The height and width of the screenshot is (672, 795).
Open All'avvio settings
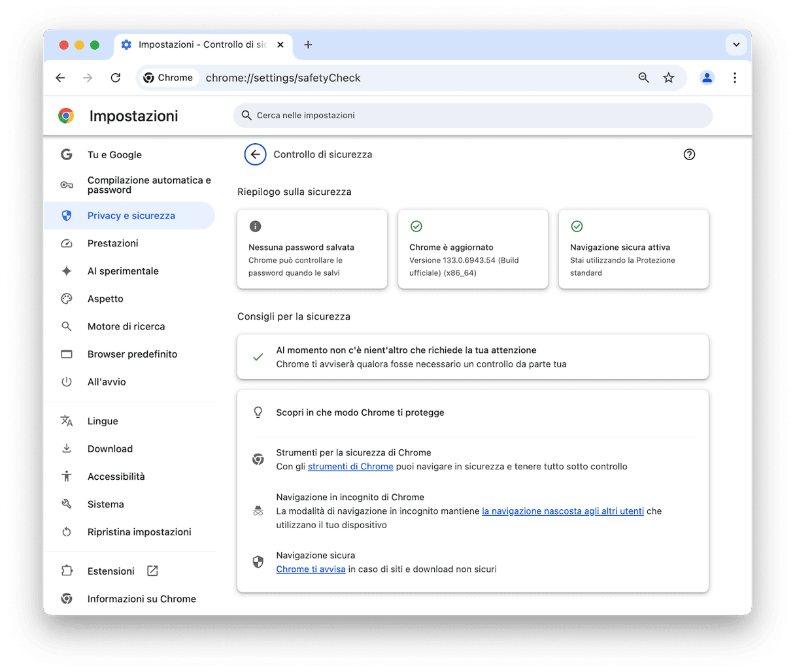tap(129, 382)
